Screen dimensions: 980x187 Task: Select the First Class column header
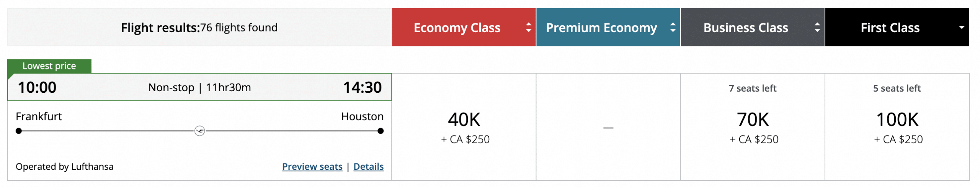coord(890,28)
